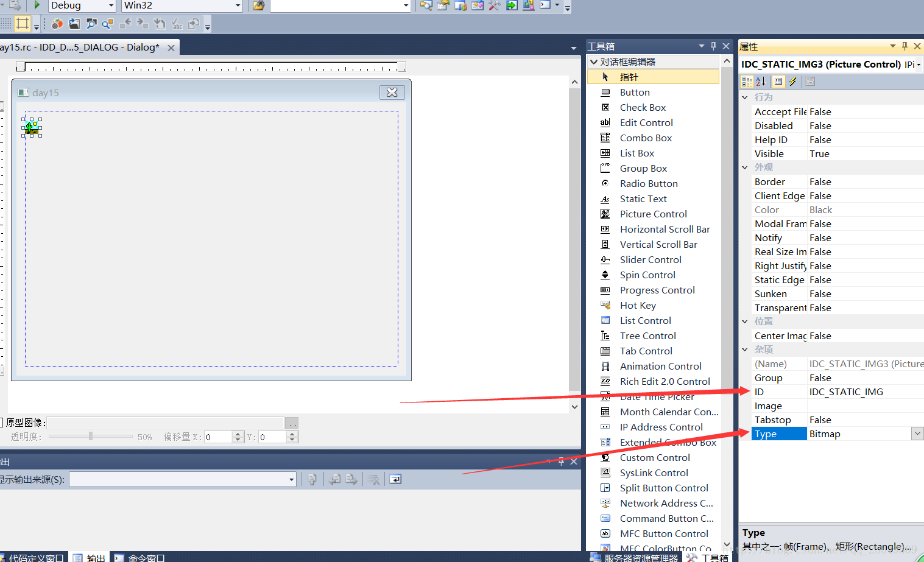Image resolution: width=924 pixels, height=562 pixels.
Task: Open the Type Bitmap value dropdown
Action: pyautogui.click(x=917, y=434)
